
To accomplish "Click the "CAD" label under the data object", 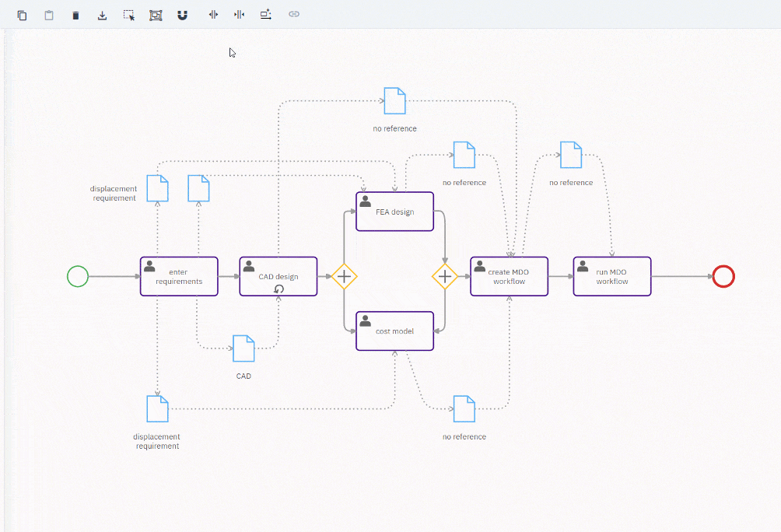I will [243, 376].
